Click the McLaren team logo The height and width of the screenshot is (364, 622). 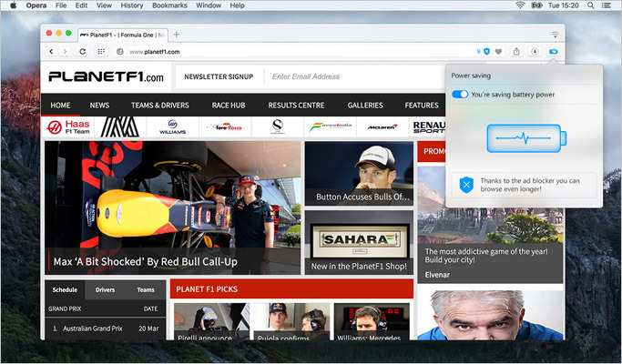tap(382, 126)
